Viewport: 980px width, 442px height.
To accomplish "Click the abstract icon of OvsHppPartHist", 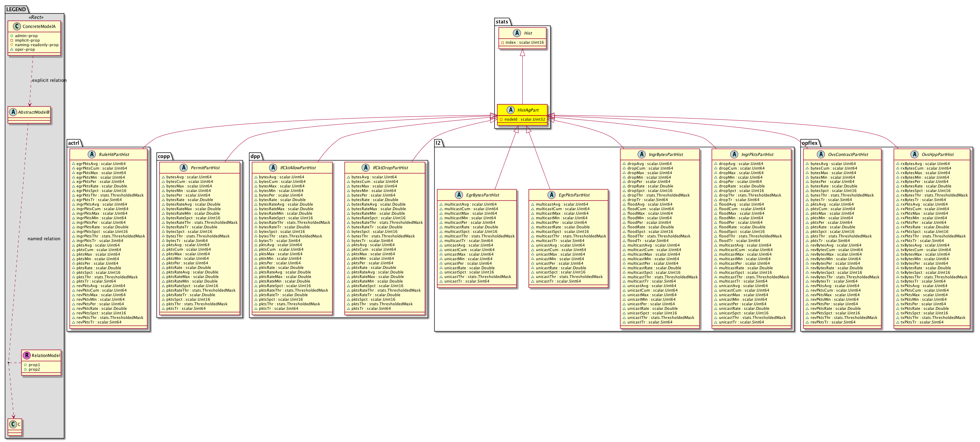I will click(914, 154).
